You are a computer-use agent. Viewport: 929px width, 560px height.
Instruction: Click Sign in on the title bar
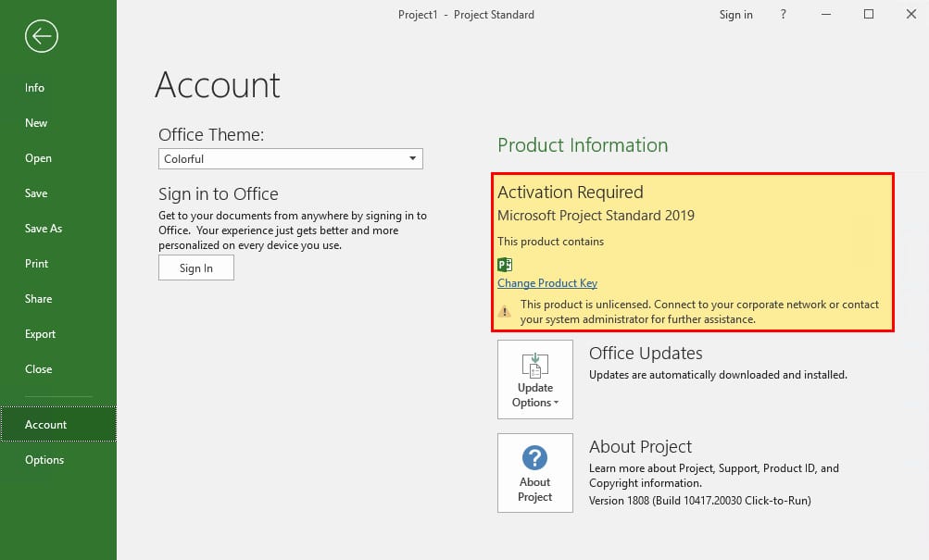(735, 15)
